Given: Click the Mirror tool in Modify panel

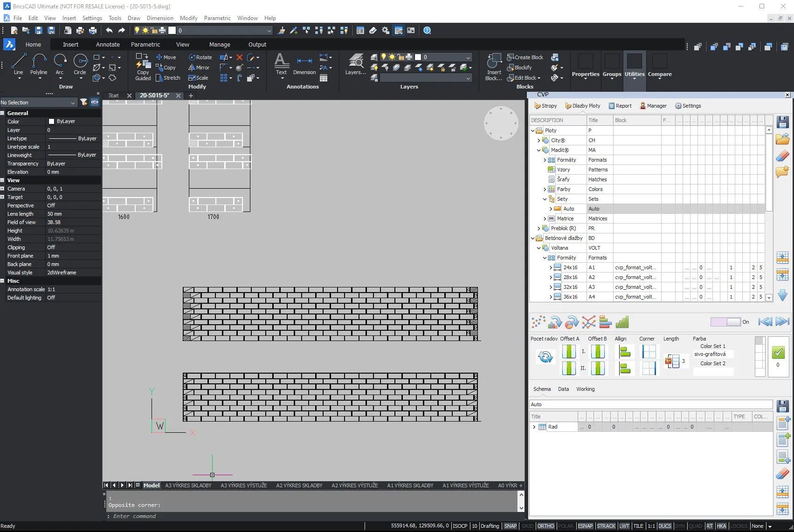Looking at the screenshot, I should [199, 68].
